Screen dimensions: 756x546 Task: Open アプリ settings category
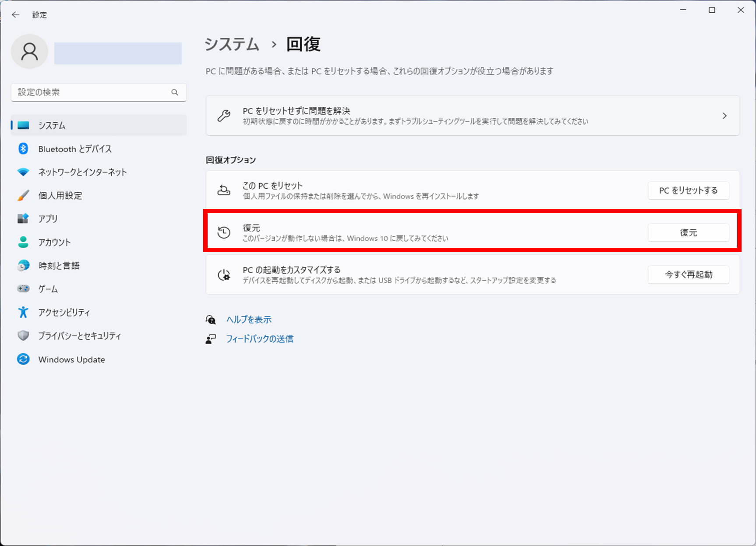(99, 218)
